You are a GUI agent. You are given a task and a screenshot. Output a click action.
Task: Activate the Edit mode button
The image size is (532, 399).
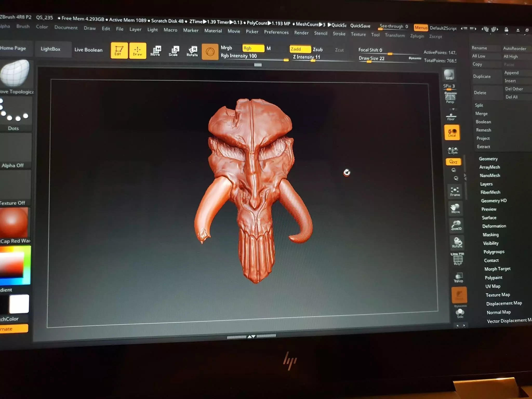(119, 50)
